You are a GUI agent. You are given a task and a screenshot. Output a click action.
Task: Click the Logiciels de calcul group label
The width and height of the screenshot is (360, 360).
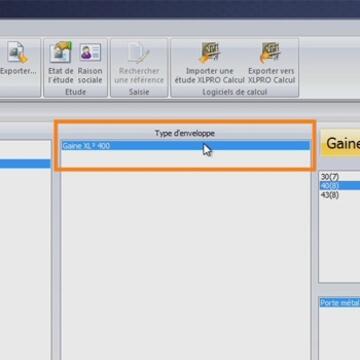pyautogui.click(x=235, y=92)
